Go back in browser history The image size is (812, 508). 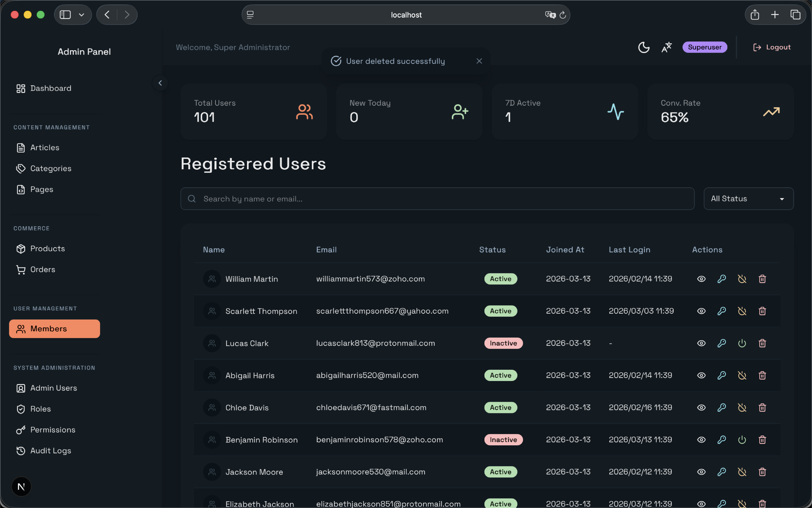(x=107, y=15)
